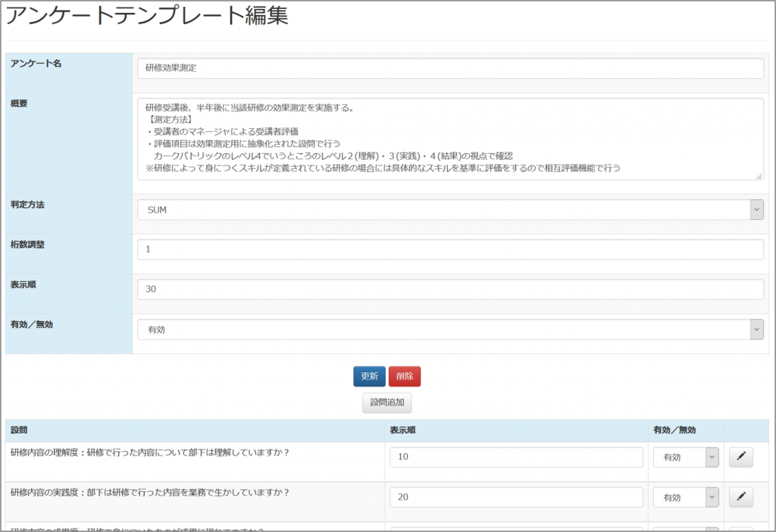The height and width of the screenshot is (532, 776).
Task: Click the red 削除 button
Action: (x=405, y=376)
